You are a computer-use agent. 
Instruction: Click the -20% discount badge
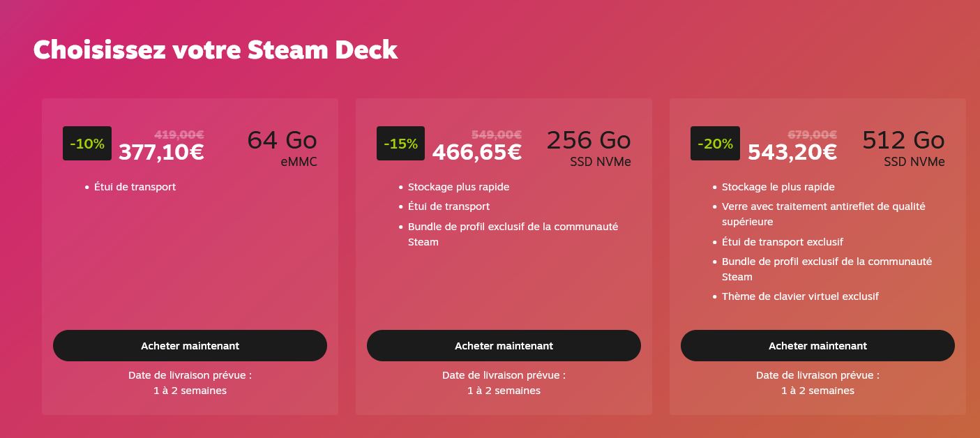point(715,144)
